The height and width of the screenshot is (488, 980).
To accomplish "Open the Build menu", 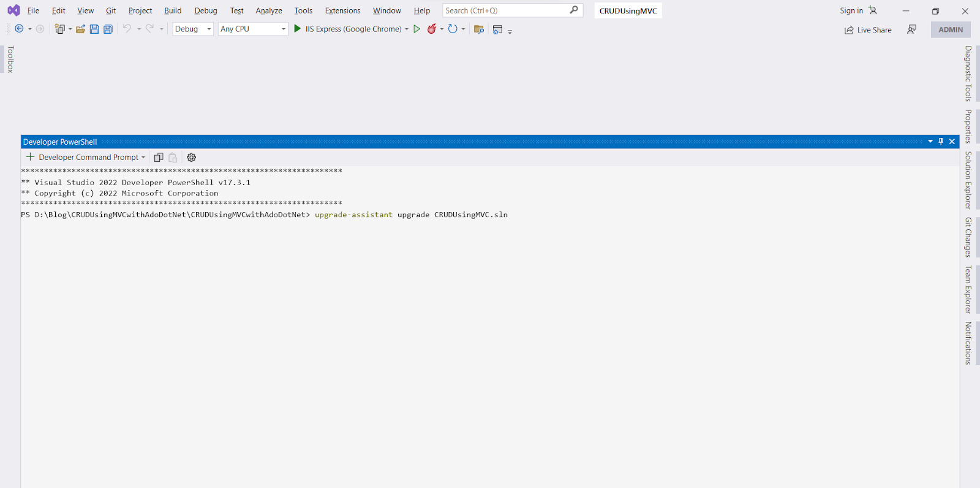I will [173, 10].
